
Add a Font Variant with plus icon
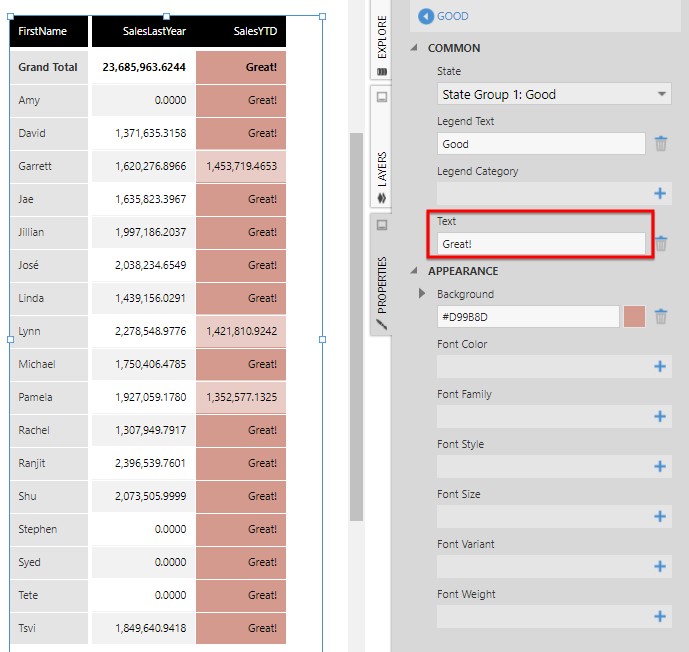(660, 567)
